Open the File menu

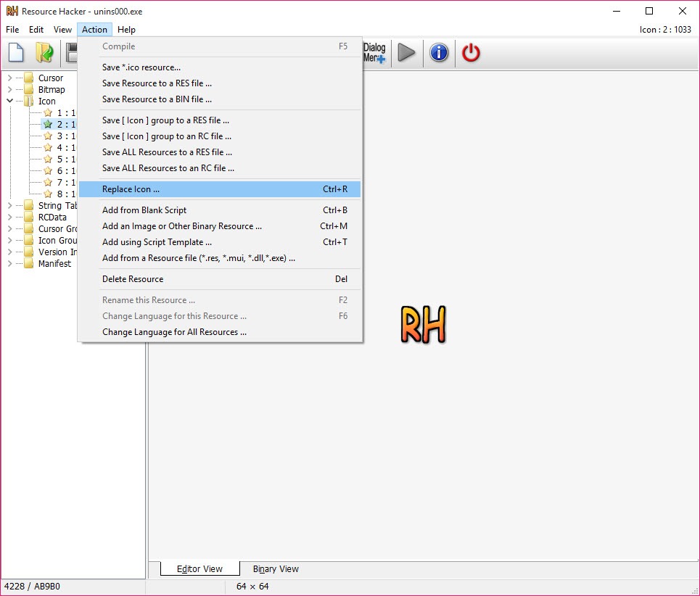pyautogui.click(x=12, y=30)
